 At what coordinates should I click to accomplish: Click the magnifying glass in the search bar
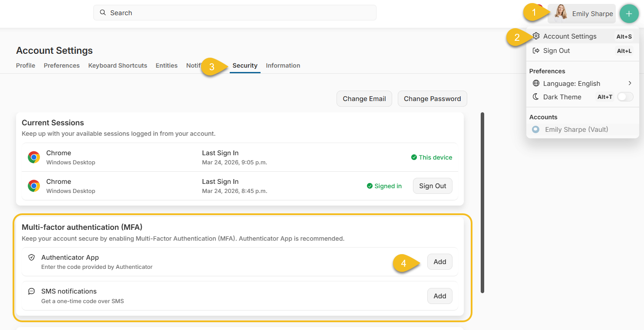[x=103, y=13]
